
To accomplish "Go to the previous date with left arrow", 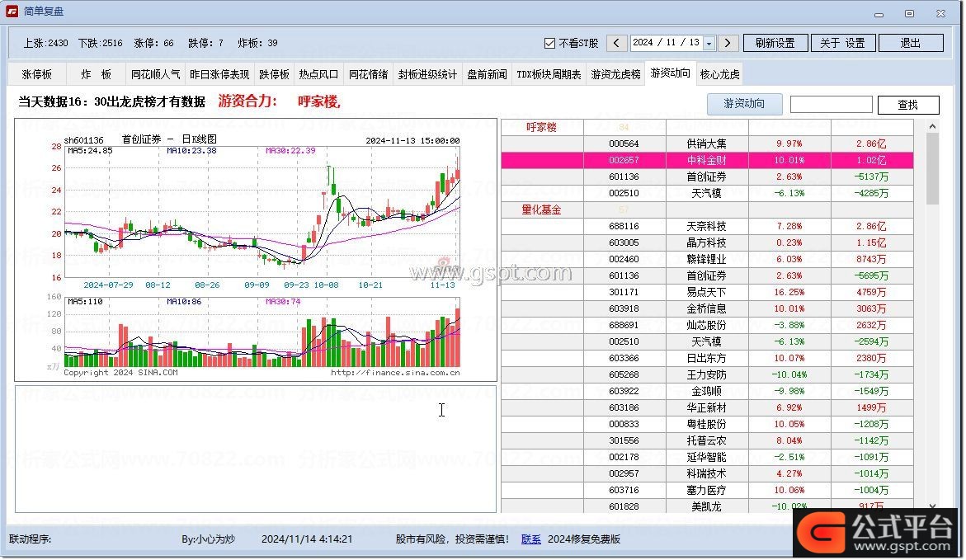I will pos(616,43).
